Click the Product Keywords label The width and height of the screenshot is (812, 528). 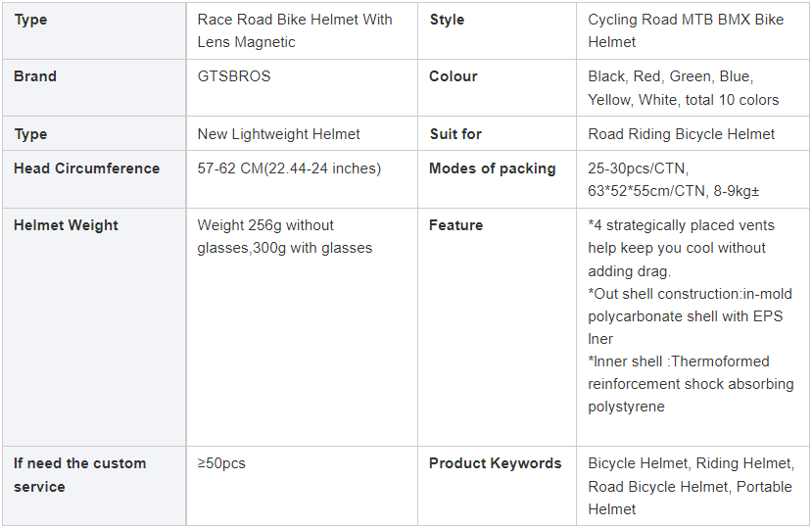(x=495, y=463)
